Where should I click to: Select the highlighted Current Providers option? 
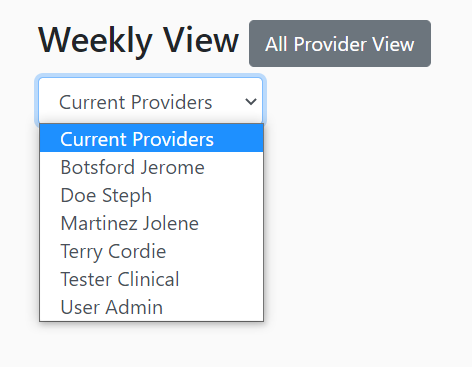(151, 139)
